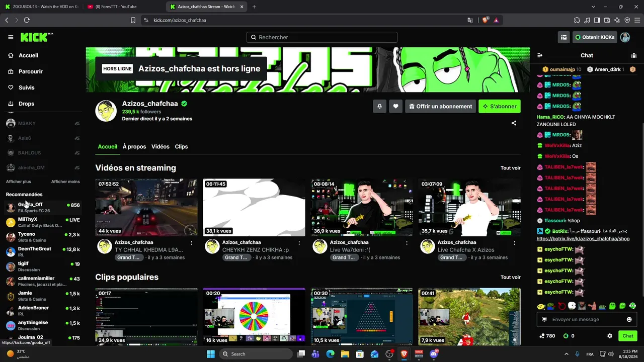Expand followed list with Afficher plus
This screenshot has height=362, width=644.
coord(19,182)
